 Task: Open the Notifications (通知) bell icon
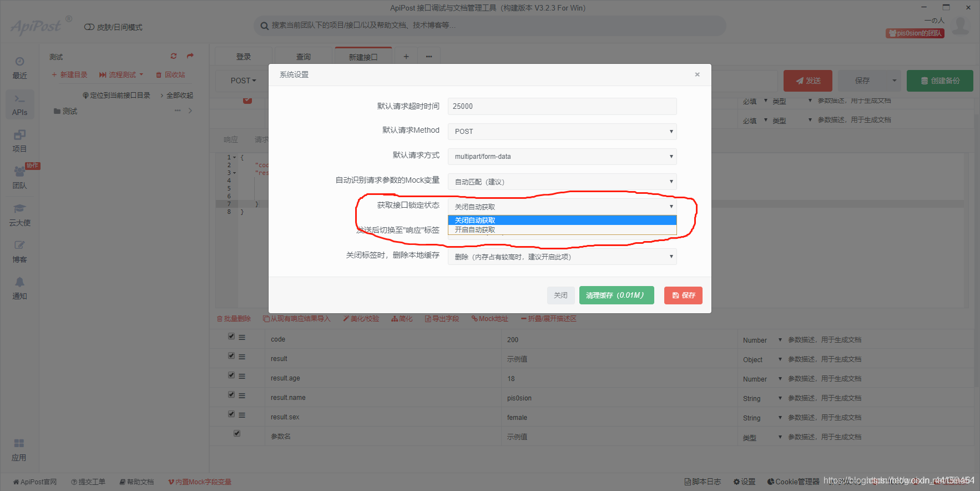[19, 288]
